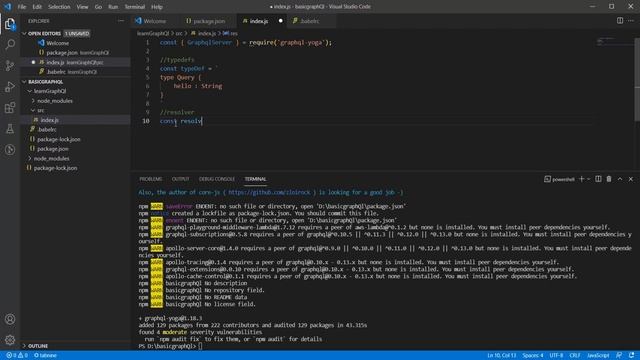Maximize the panel with up chevron

click(620, 179)
